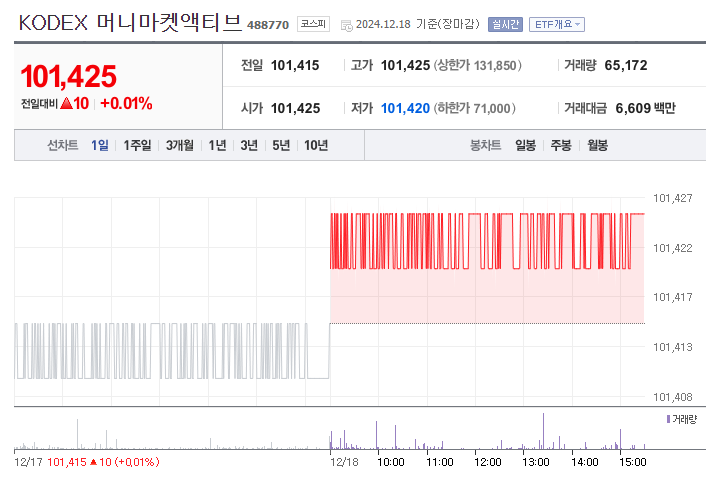The image size is (706, 481).
Task: Select the 3년 chart period
Action: (249, 145)
